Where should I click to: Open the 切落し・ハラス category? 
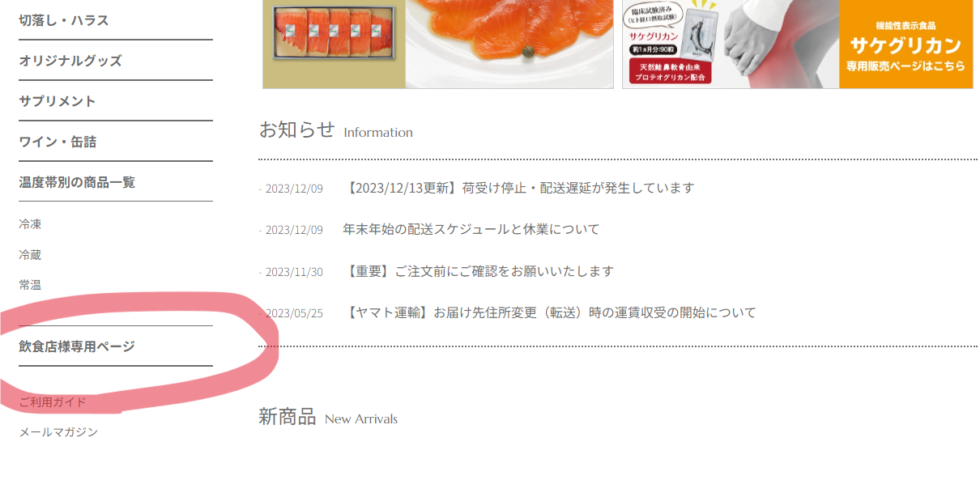click(64, 20)
